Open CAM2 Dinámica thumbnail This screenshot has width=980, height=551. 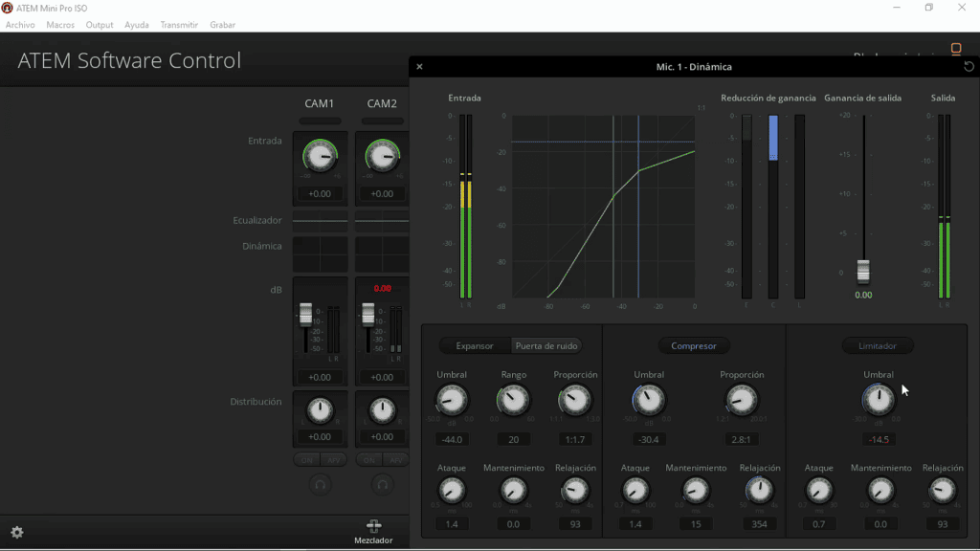tap(382, 254)
